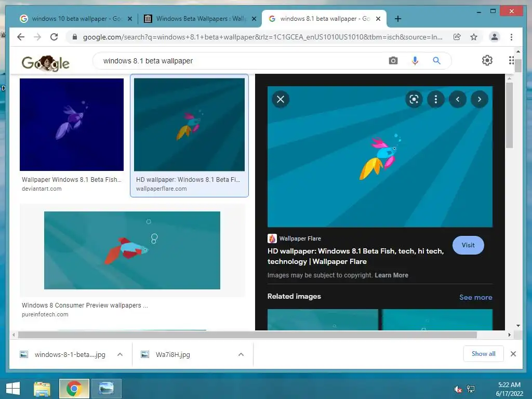532x399 pixels.
Task: Search inside image with Lens icon
Action: point(414,99)
